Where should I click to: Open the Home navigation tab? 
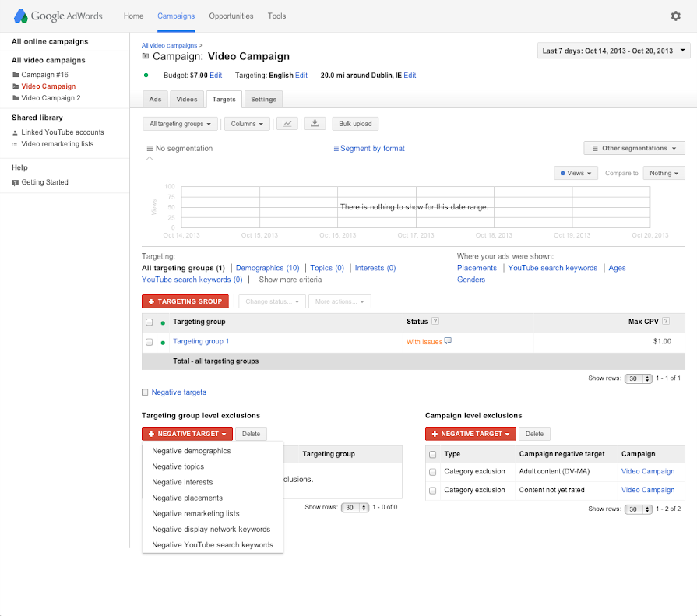[x=133, y=16]
